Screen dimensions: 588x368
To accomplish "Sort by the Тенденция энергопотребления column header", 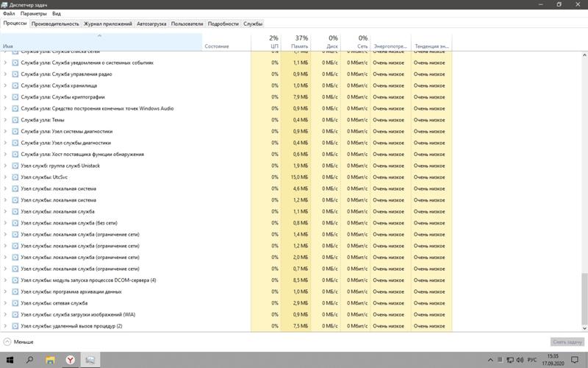I will point(431,42).
